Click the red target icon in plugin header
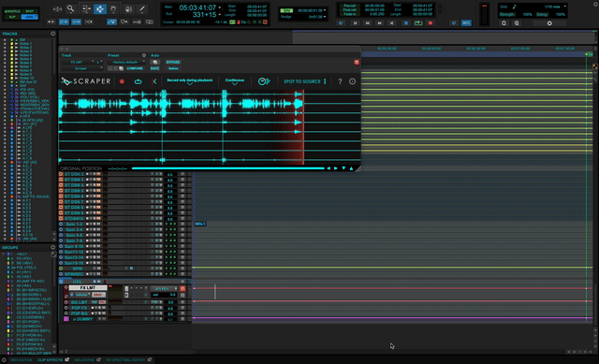Image resolution: width=599 pixels, height=364 pixels. 357,62
